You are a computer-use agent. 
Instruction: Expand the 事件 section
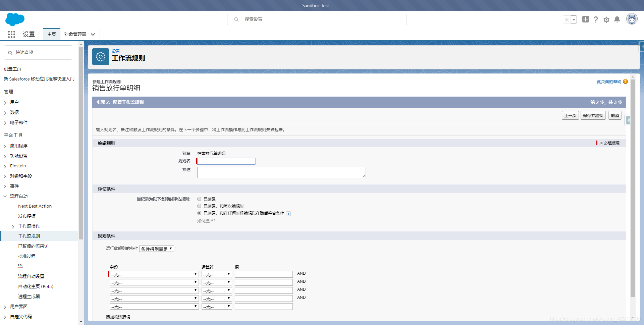[x=5, y=186]
